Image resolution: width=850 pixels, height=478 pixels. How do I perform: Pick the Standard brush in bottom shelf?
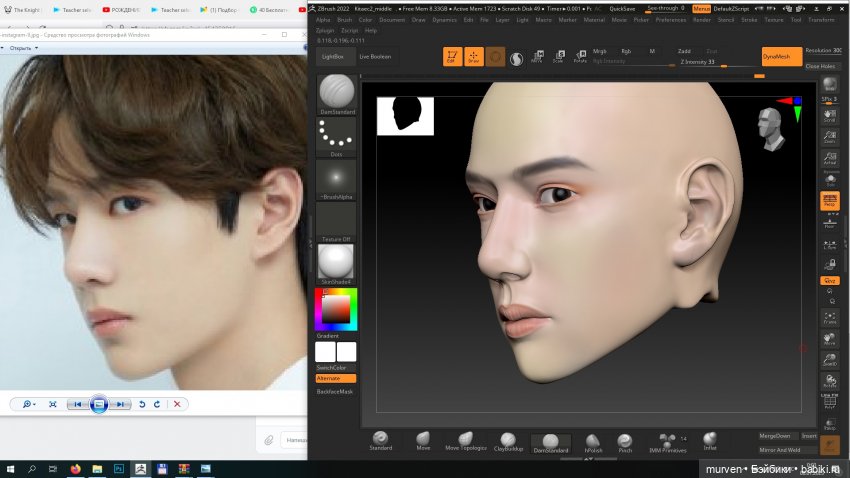coord(381,441)
